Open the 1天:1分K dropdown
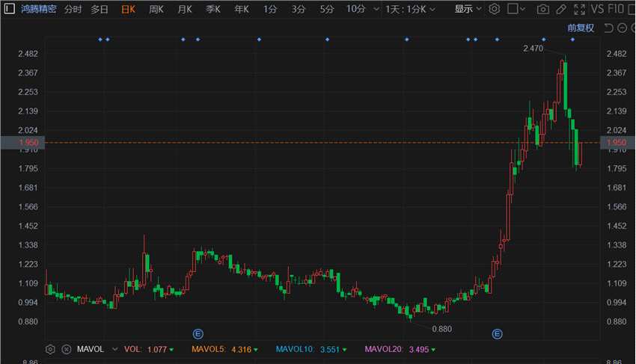Viewport: 636px width, 364px height. 410,9
